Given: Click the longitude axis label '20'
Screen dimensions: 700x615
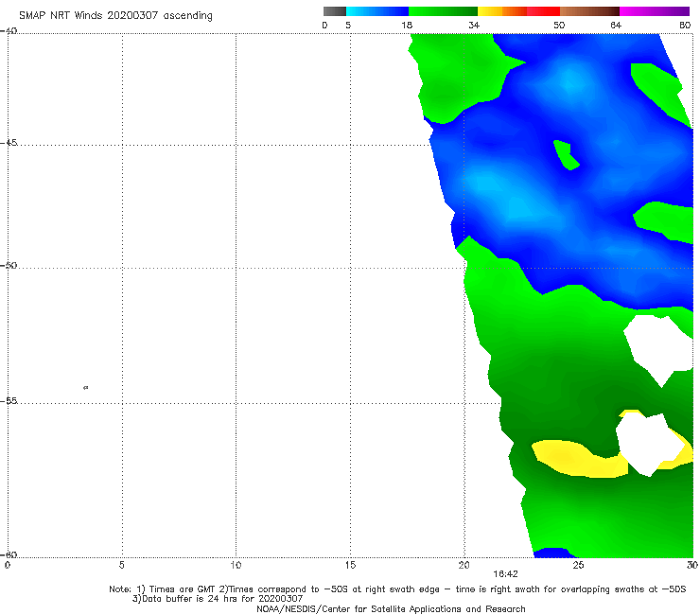Looking at the screenshot, I should point(464,566).
